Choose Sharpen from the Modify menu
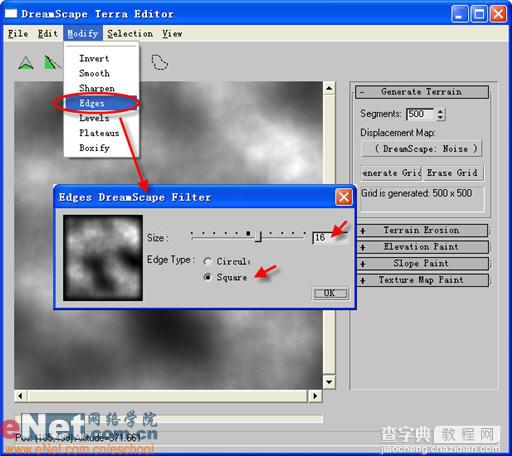 point(101,88)
